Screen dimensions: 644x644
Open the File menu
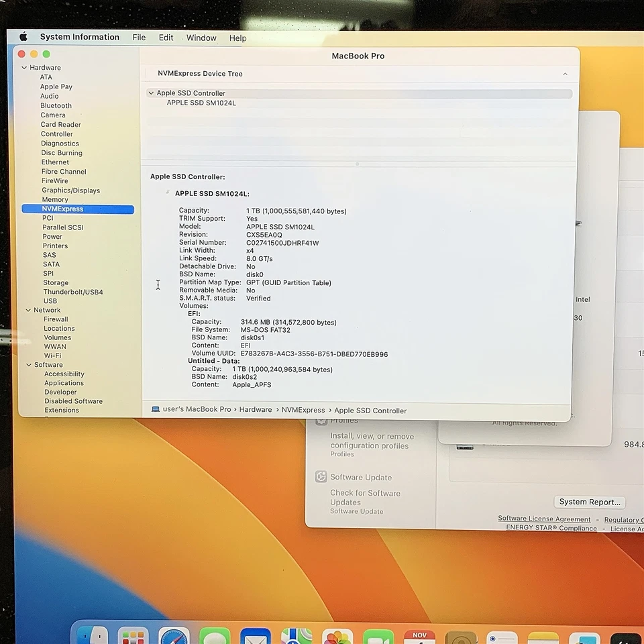[x=139, y=38]
